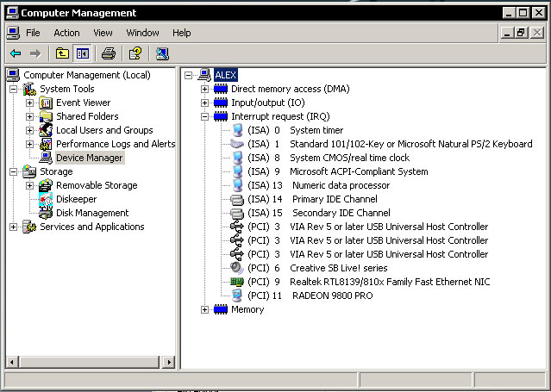This screenshot has height=392, width=551.
Task: Collapse the Storage node
Action: coord(13,171)
